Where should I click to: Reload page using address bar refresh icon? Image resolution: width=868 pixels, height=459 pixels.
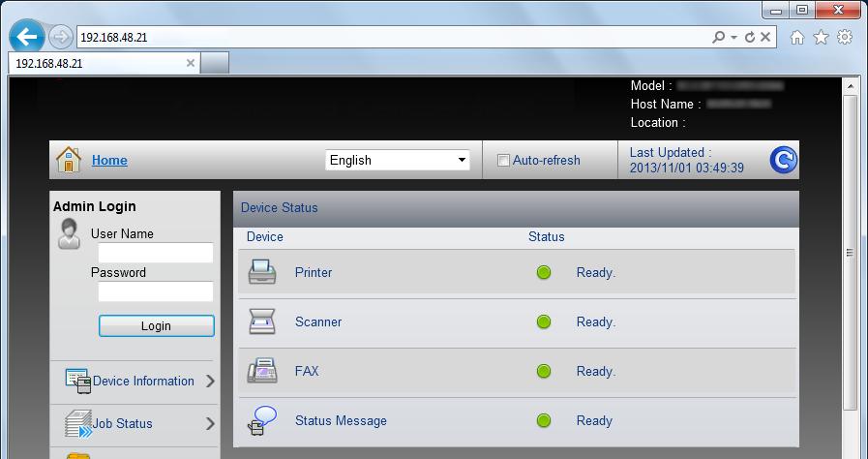tap(750, 37)
